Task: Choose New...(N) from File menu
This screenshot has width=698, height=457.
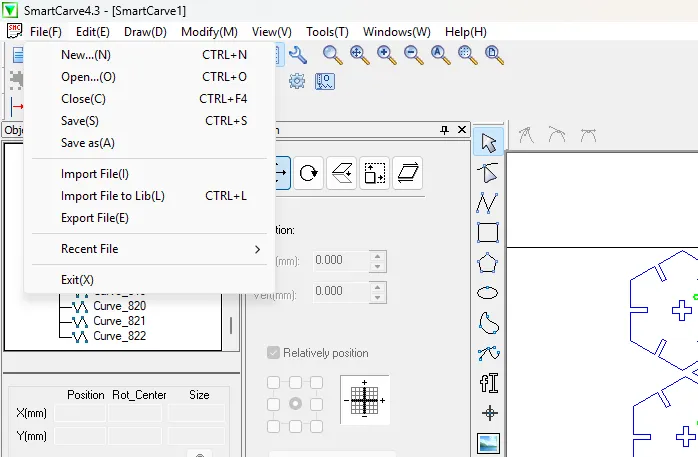Action: click(150, 55)
